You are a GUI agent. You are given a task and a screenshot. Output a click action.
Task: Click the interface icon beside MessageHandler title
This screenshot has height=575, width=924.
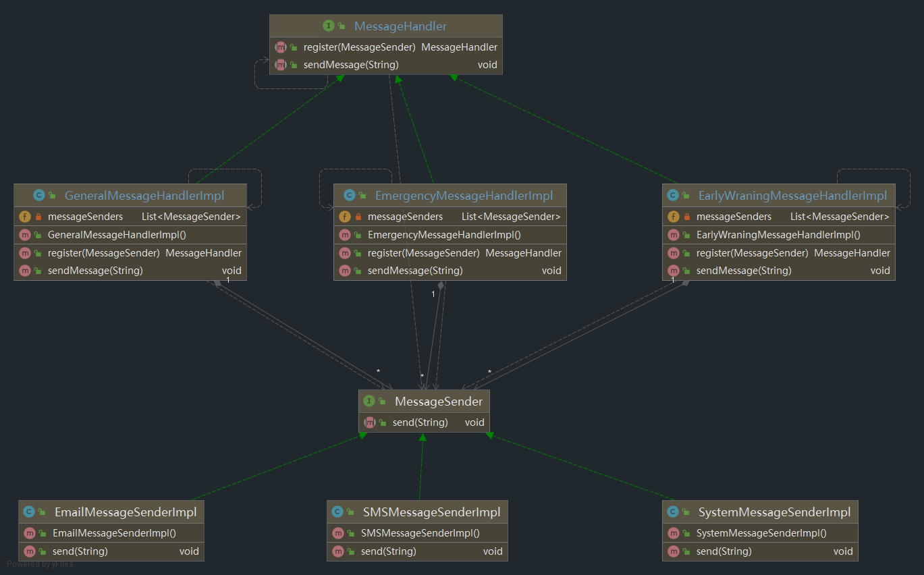pyautogui.click(x=329, y=26)
